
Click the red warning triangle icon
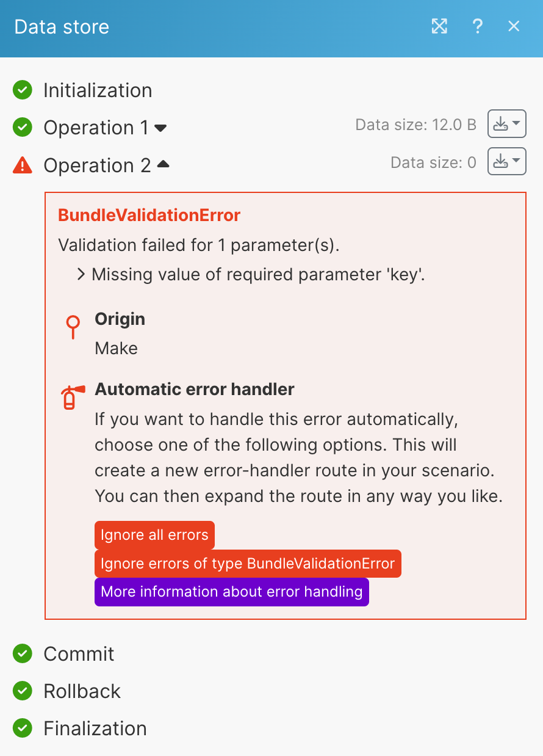23,165
